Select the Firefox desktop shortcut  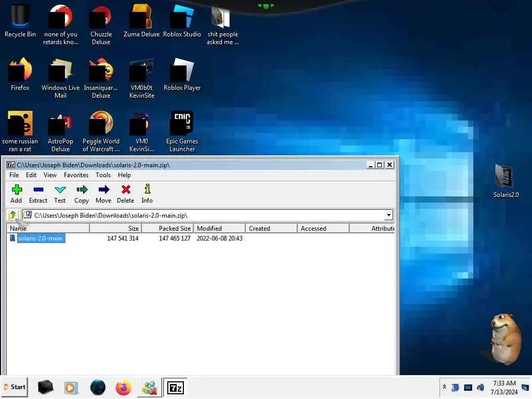[x=20, y=75]
